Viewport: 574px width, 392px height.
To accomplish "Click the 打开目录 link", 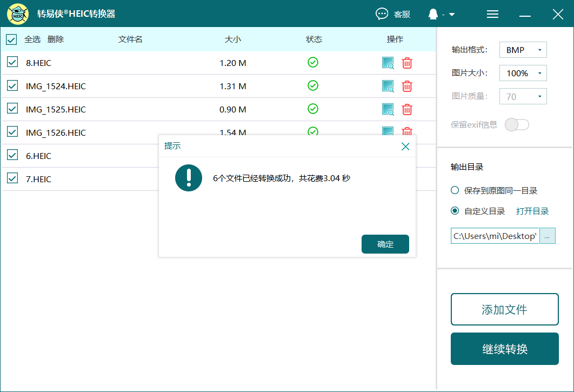I will (x=532, y=211).
